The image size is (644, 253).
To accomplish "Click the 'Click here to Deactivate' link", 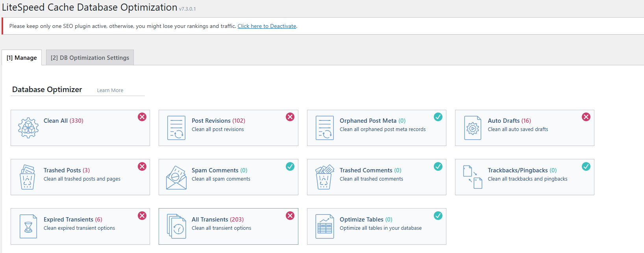I will pos(266,26).
